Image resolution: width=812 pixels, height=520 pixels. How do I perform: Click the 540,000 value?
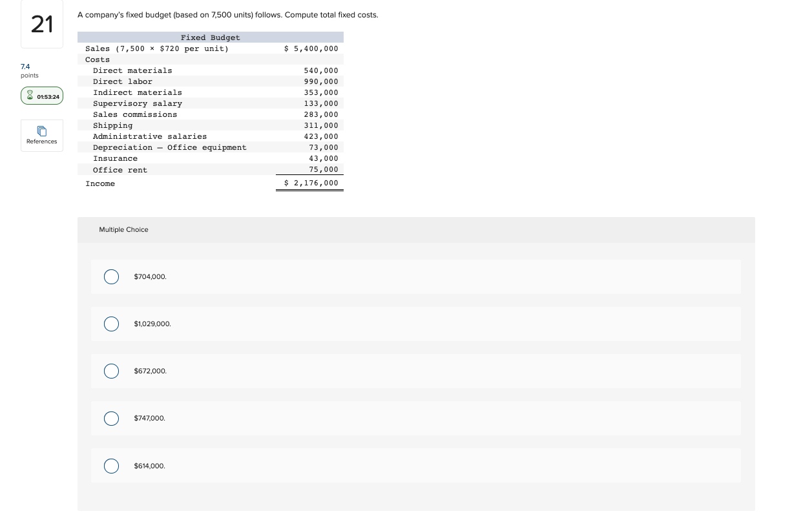[x=321, y=70]
